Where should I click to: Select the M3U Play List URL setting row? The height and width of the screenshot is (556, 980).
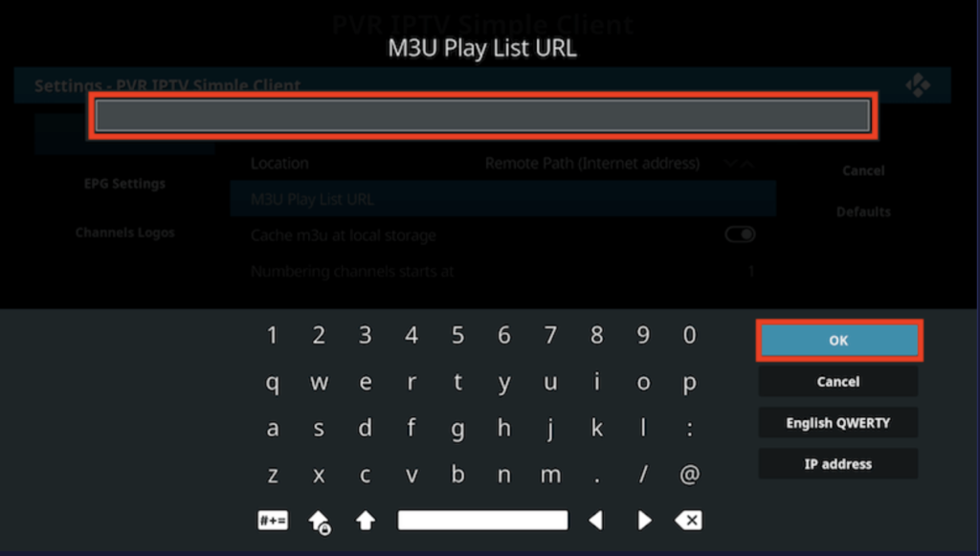tap(503, 199)
